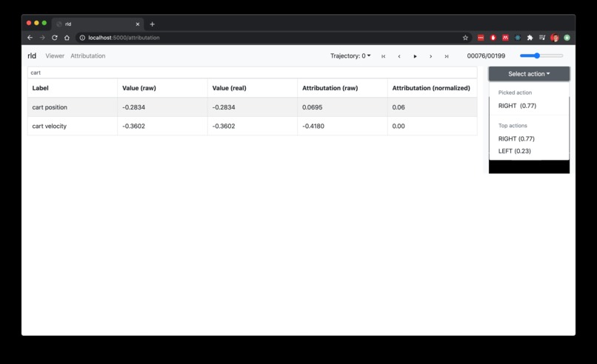This screenshot has height=364, width=597.
Task: Click the red shield extension icon
Action: click(493, 38)
